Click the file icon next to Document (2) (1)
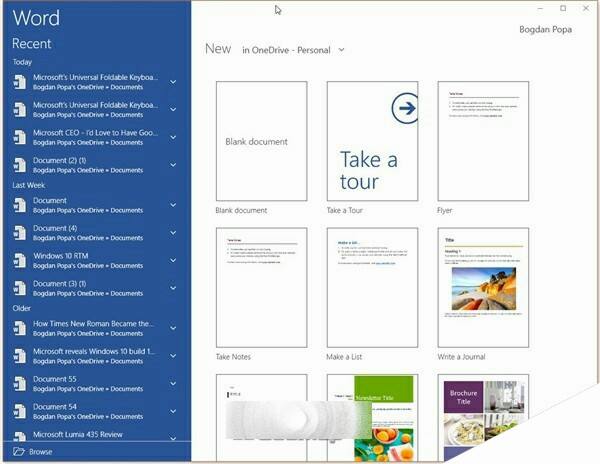The height and width of the screenshot is (464, 600). [x=20, y=165]
